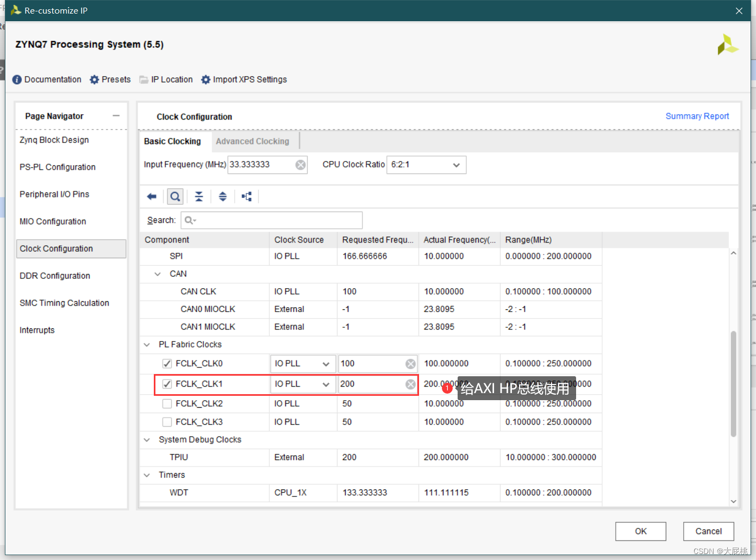756x560 pixels.
Task: Uncheck the FCLK_CLK1 checkbox
Action: point(167,384)
